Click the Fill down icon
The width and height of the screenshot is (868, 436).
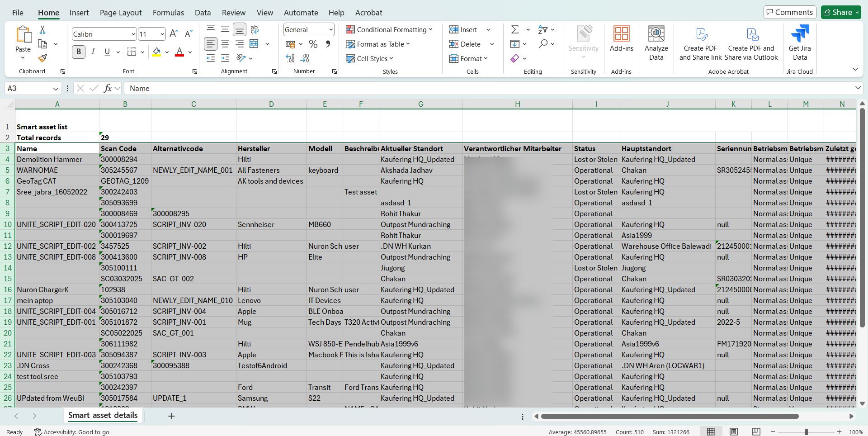coord(515,44)
